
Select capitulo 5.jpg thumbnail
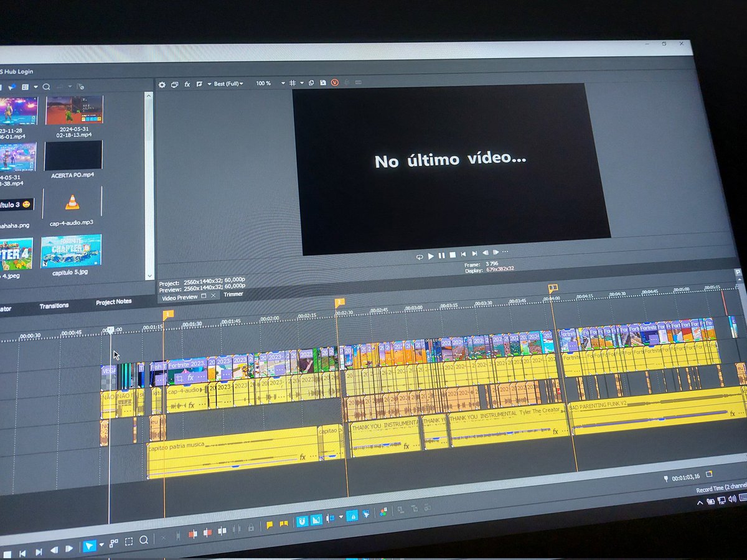pos(71,251)
